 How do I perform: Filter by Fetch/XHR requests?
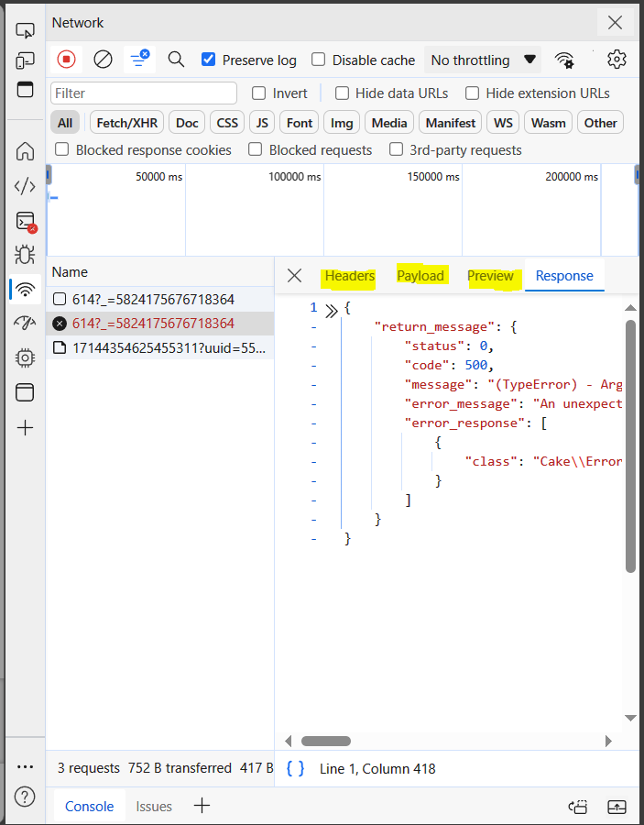click(126, 123)
